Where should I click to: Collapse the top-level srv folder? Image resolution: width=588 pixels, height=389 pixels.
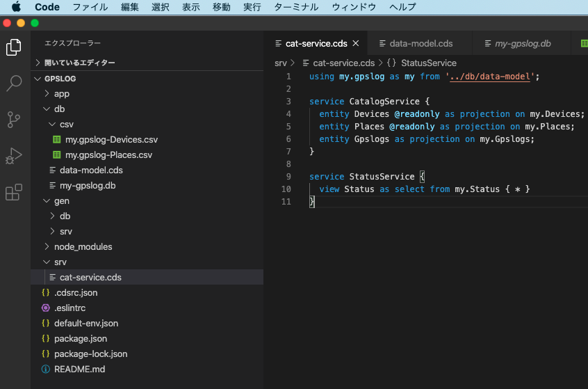tap(47, 262)
